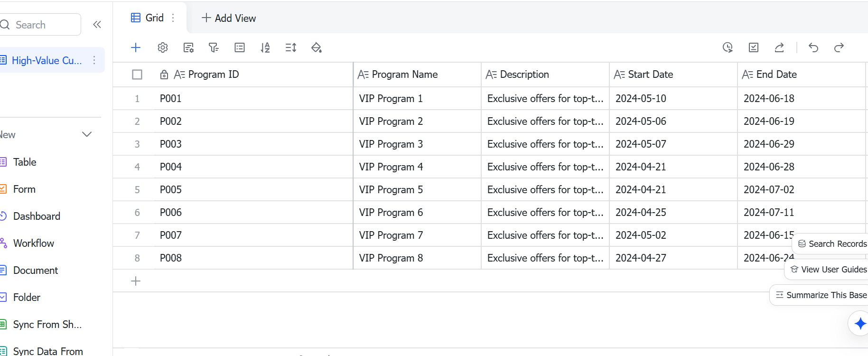The width and height of the screenshot is (868, 356).
Task: Select the P001 cell
Action: 254,98
